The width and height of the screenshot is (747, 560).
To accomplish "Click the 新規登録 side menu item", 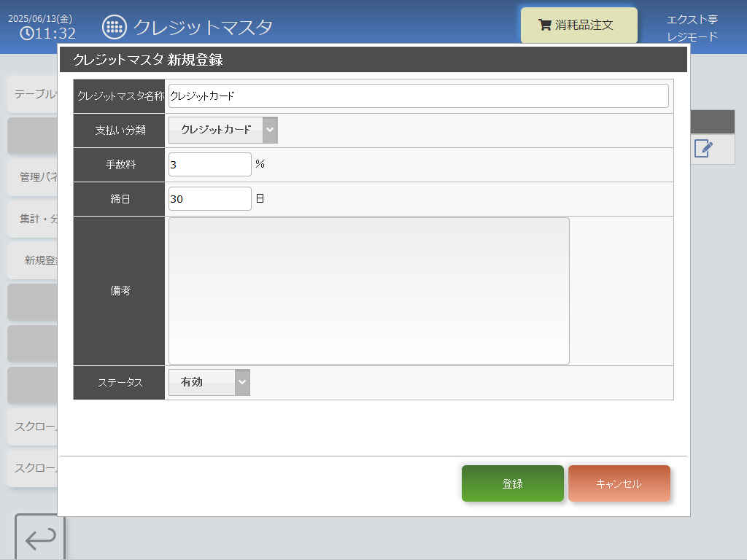I will pyautogui.click(x=33, y=260).
